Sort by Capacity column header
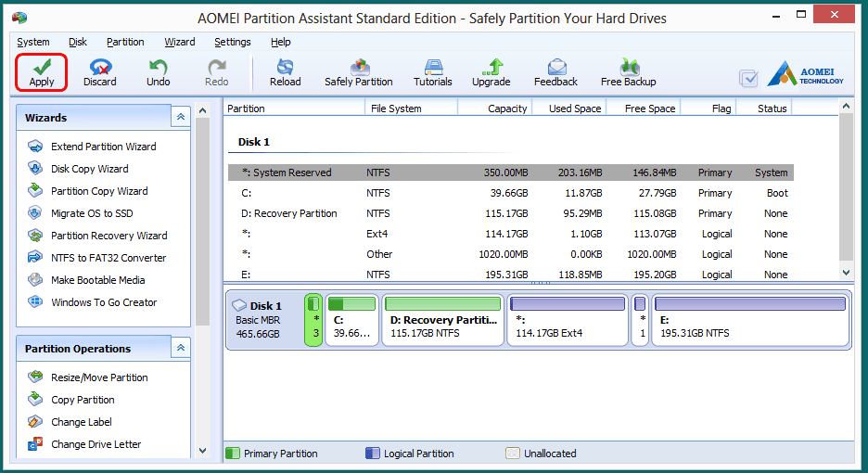The height and width of the screenshot is (473, 868). (495, 108)
